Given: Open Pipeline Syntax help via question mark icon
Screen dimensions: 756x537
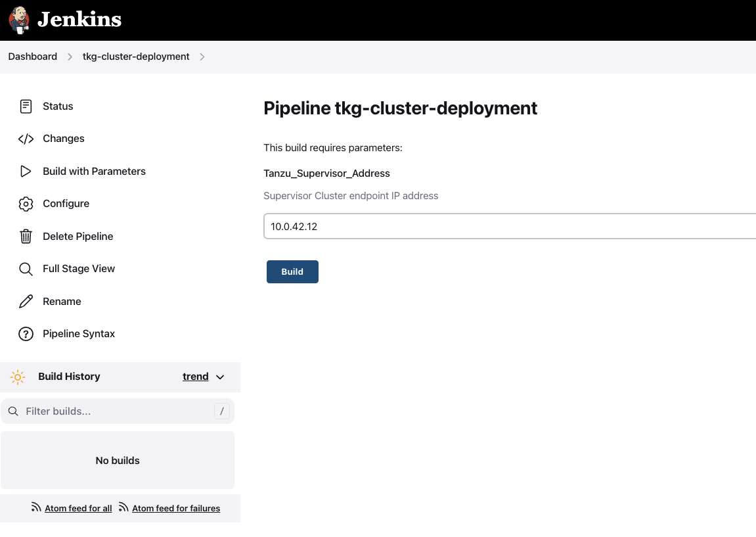Looking at the screenshot, I should [x=26, y=333].
